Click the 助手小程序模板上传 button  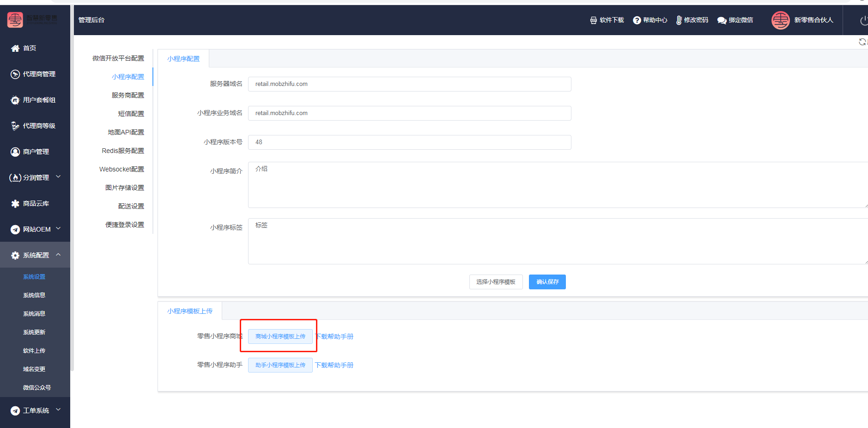pos(280,365)
